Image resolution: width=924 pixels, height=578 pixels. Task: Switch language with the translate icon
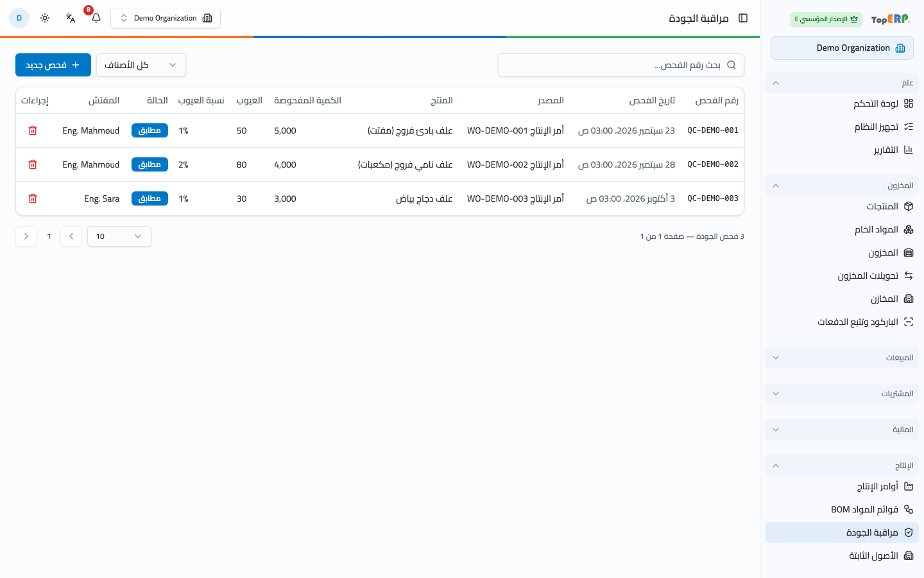coord(71,18)
